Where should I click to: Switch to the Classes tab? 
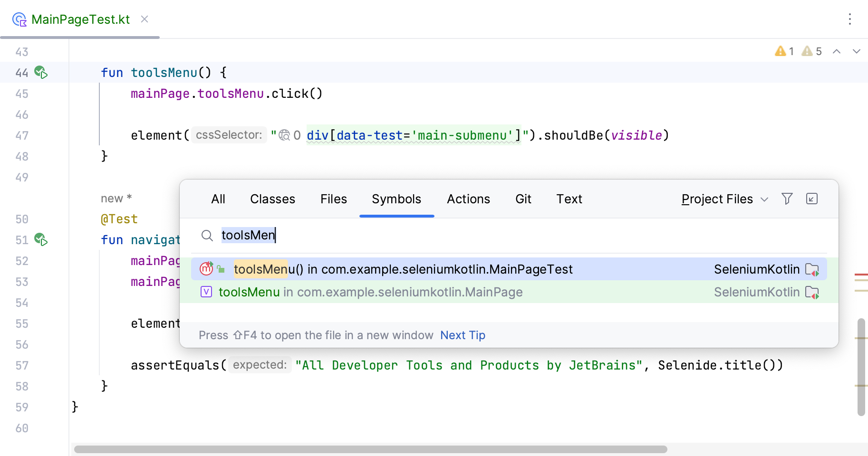click(272, 199)
